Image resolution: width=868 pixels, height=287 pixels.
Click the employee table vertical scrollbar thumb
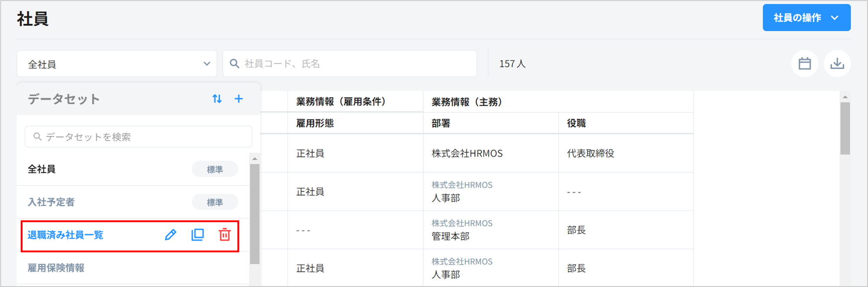pos(845,128)
